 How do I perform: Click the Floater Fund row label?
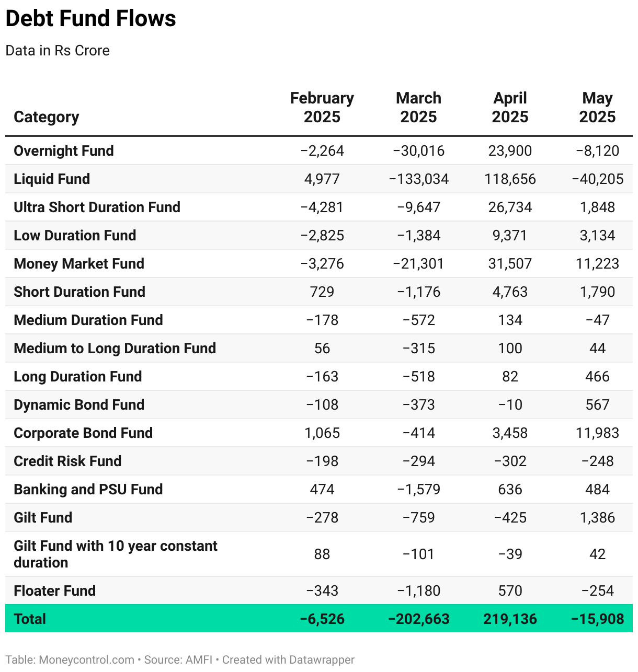tap(55, 591)
